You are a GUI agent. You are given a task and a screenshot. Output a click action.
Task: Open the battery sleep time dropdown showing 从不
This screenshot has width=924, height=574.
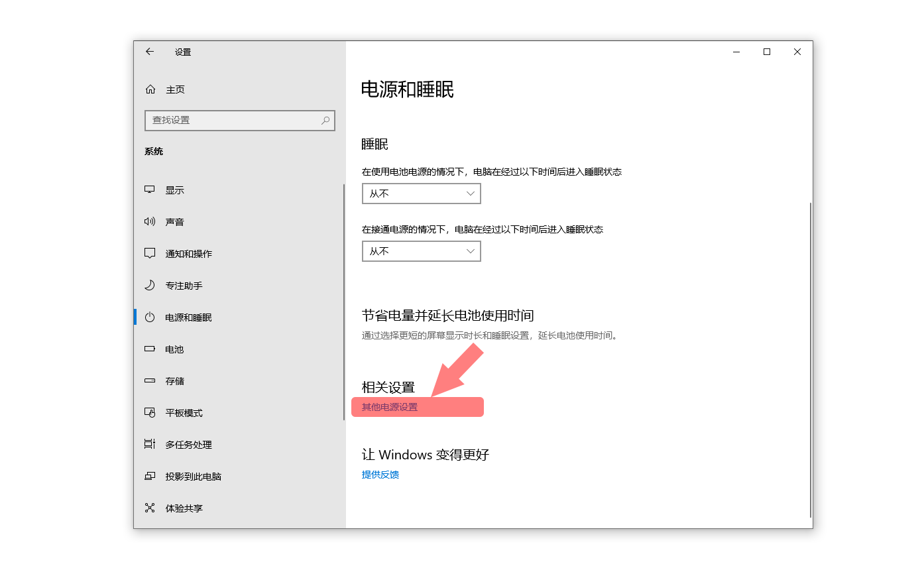pyautogui.click(x=421, y=193)
